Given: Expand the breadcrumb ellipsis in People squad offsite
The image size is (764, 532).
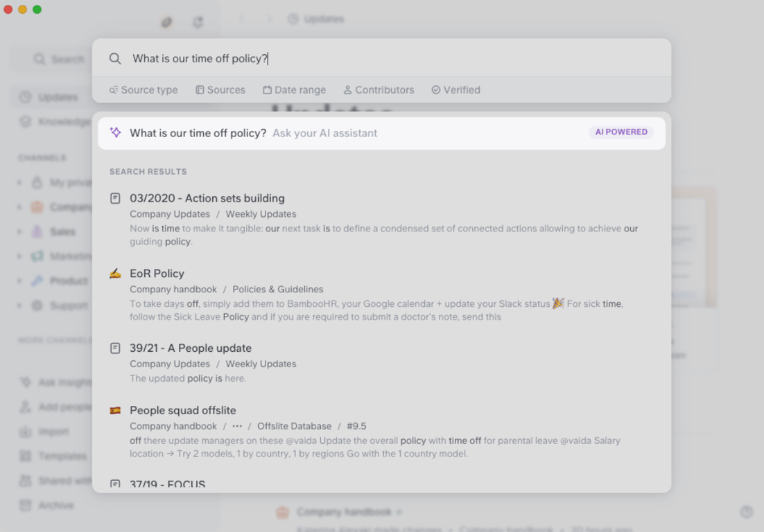Looking at the screenshot, I should 237,426.
